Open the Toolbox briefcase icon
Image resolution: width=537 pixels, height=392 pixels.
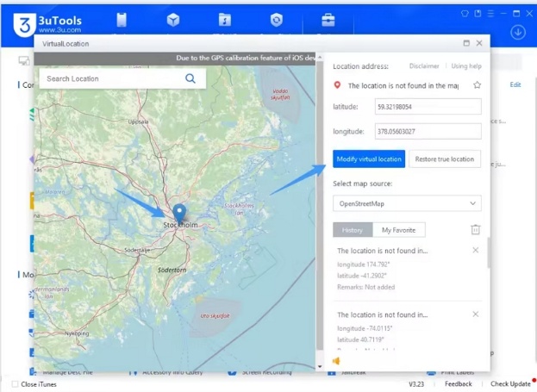coord(328,20)
